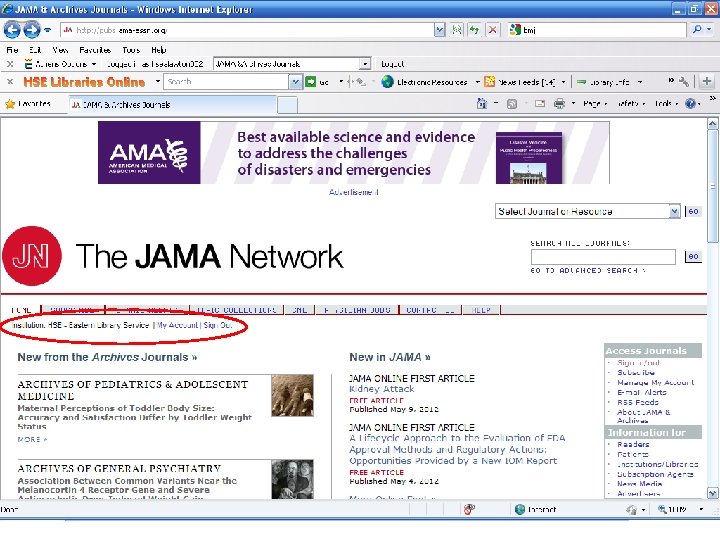Click the Home page icon in command bar
This screenshot has height=540, width=720.
coord(482,104)
